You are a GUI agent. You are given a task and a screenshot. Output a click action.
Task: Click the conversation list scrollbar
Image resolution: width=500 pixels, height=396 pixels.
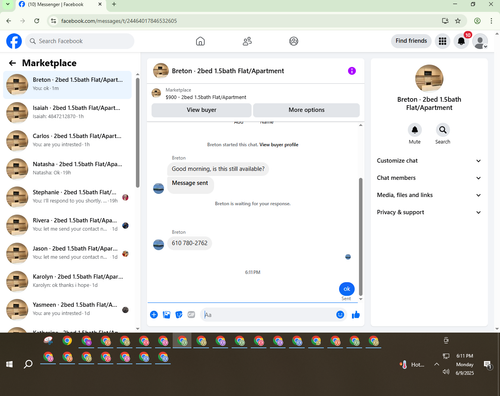(138, 133)
